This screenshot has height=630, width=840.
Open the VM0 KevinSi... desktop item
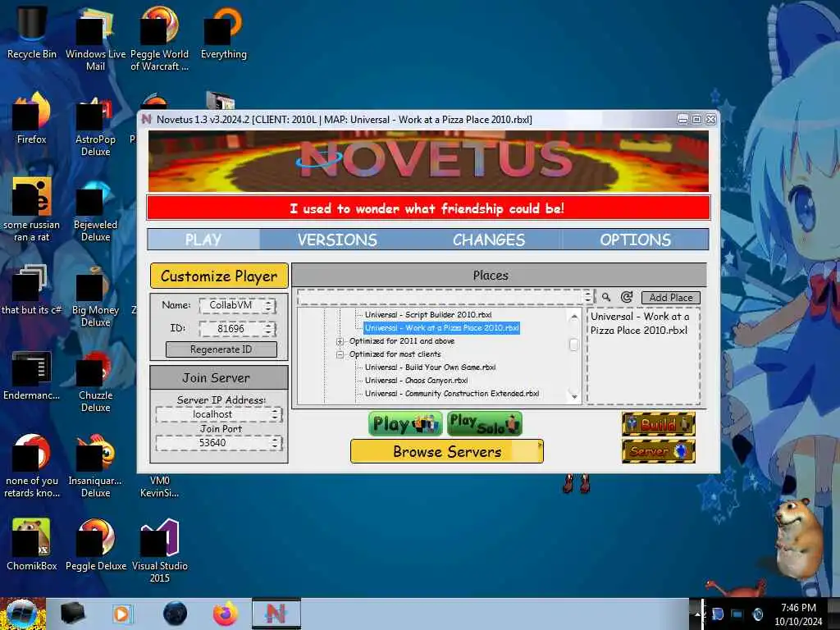pyautogui.click(x=159, y=486)
